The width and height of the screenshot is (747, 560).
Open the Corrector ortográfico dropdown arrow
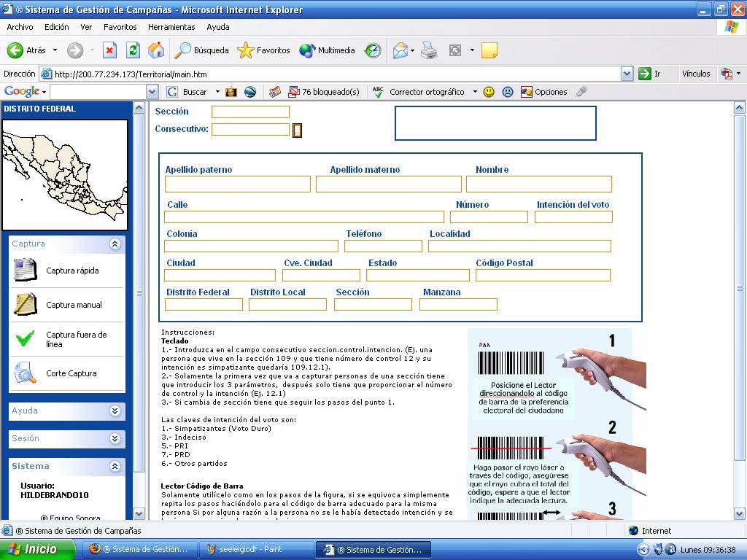coord(475,92)
